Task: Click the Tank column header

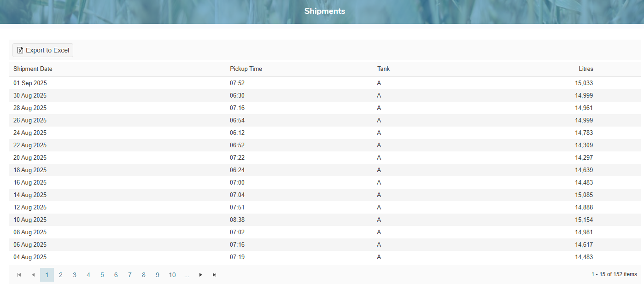Action: [383, 69]
